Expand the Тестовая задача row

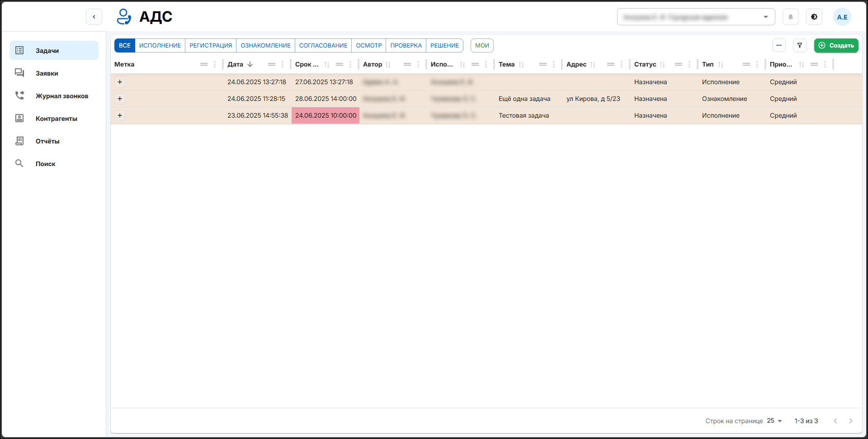point(120,115)
